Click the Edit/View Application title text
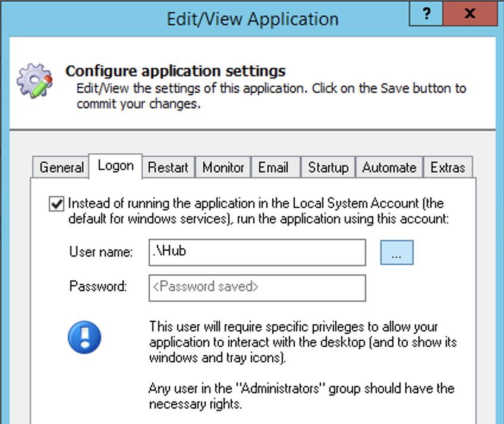 [253, 19]
